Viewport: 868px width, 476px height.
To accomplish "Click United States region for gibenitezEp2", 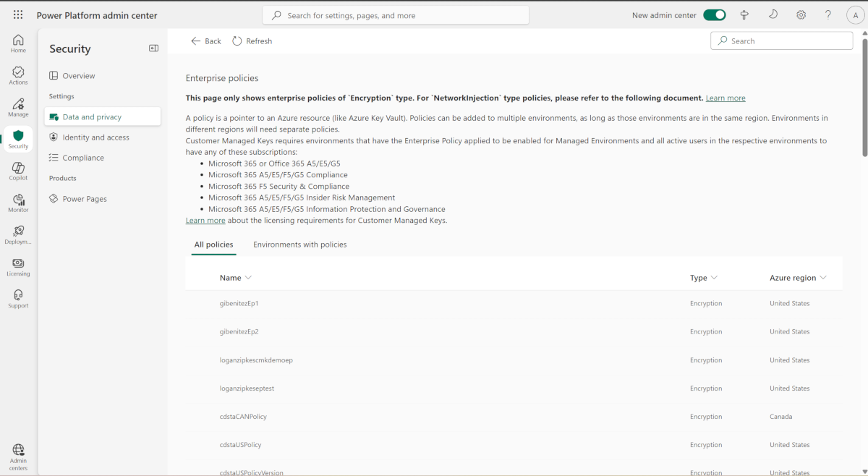I will tap(790, 332).
